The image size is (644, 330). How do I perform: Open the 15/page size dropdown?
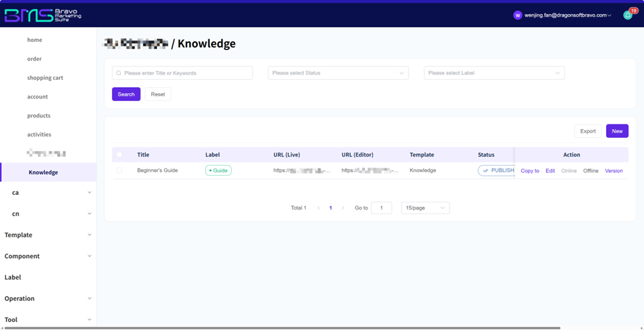click(x=425, y=208)
